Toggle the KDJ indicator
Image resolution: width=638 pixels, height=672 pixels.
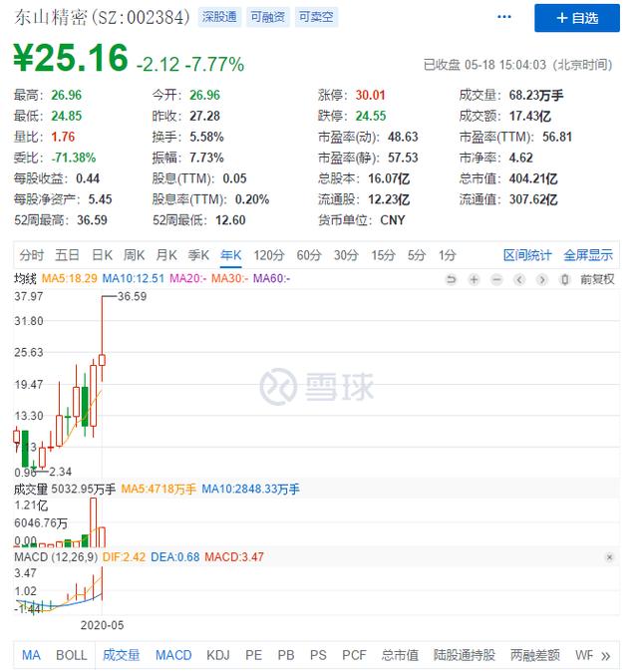(218, 656)
